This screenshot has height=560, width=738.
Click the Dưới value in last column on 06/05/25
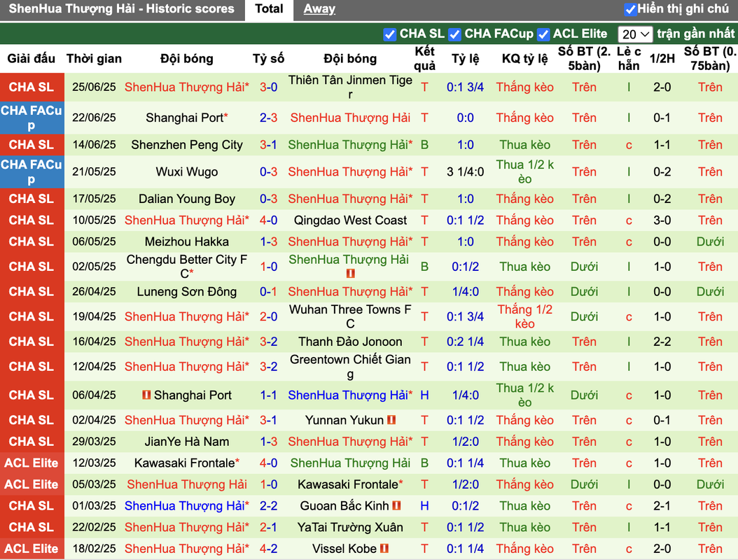[710, 241]
